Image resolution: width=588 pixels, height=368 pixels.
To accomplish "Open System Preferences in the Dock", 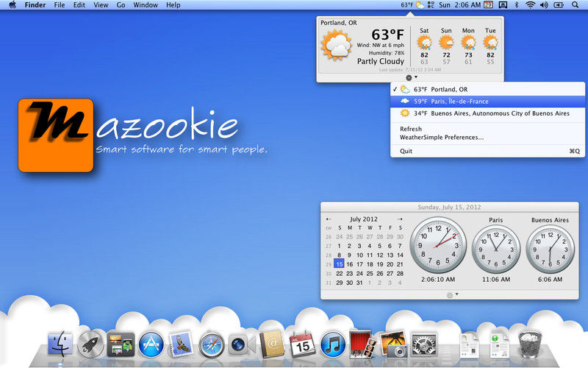I will [424, 344].
